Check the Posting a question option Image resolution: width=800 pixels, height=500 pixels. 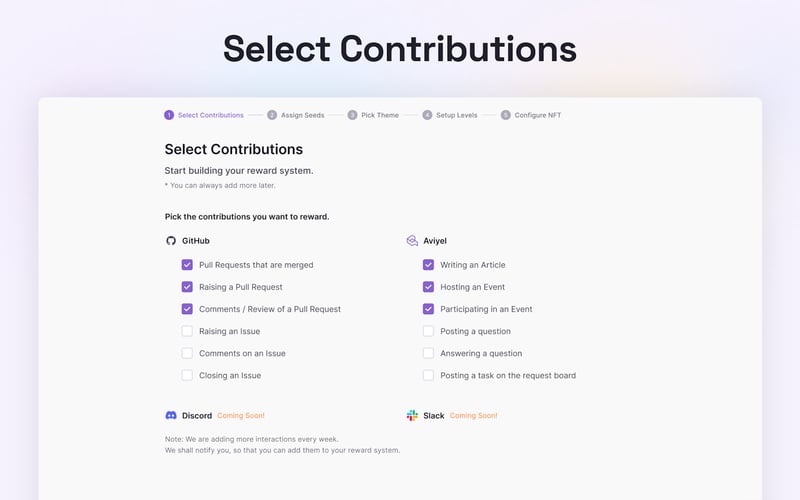428,331
